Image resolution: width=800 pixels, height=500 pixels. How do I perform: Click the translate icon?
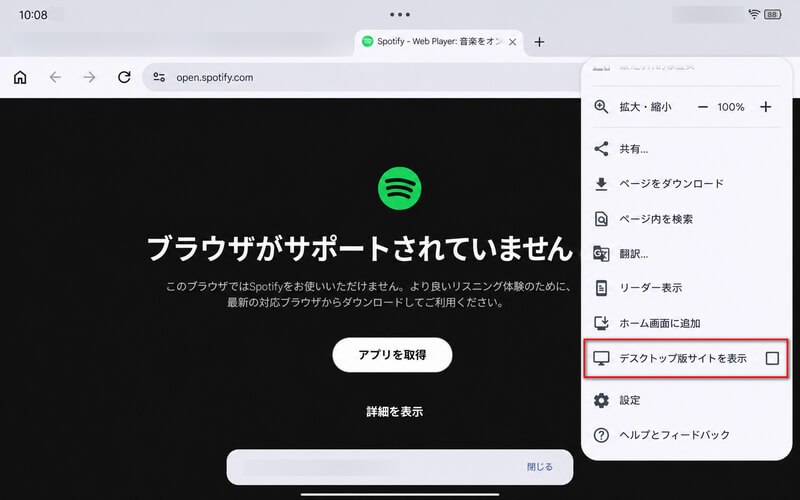[x=601, y=254]
